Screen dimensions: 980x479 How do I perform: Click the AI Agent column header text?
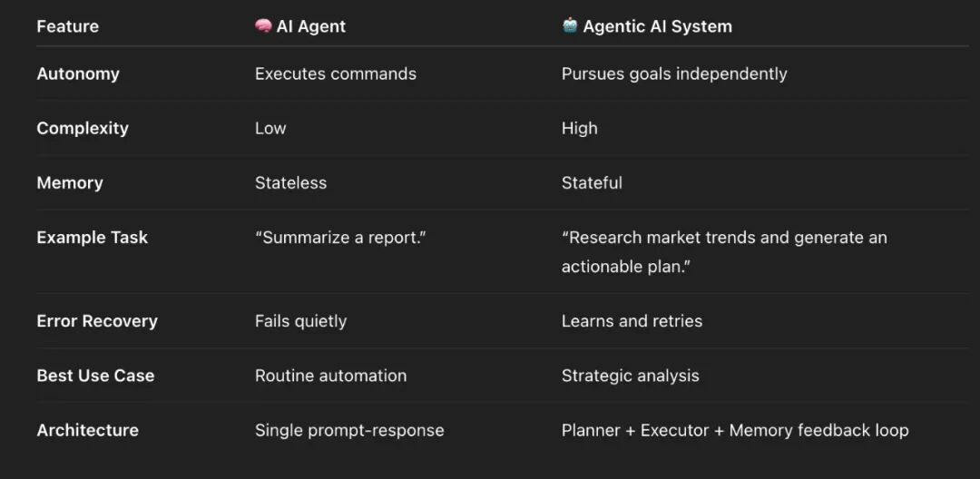coord(311,26)
